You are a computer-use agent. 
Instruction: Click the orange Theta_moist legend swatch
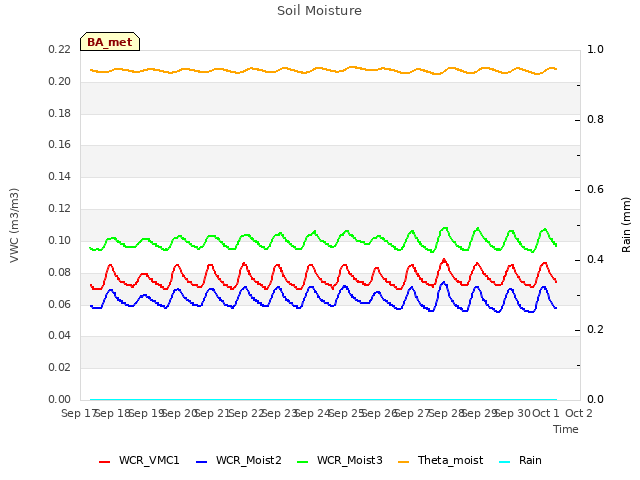point(403,462)
